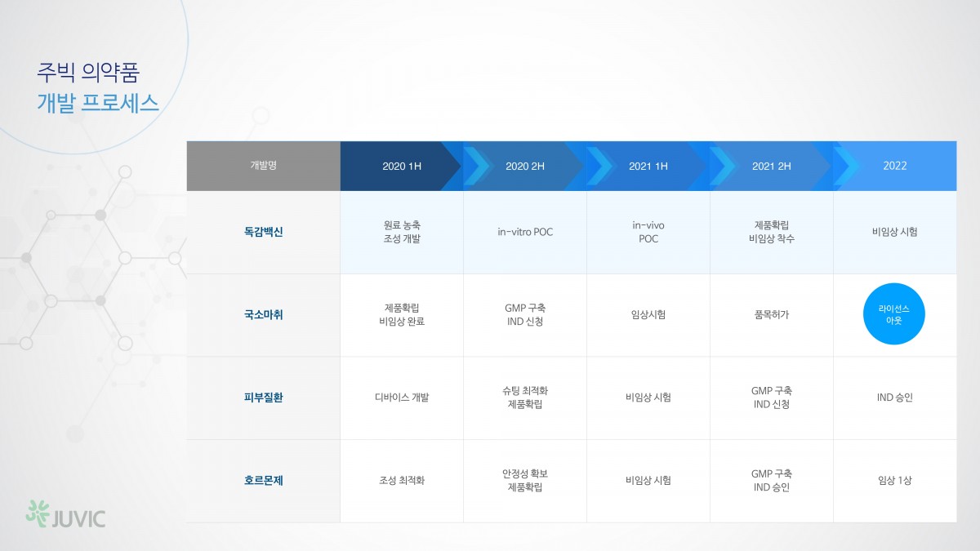Select the 피부질환 row label

[263, 398]
